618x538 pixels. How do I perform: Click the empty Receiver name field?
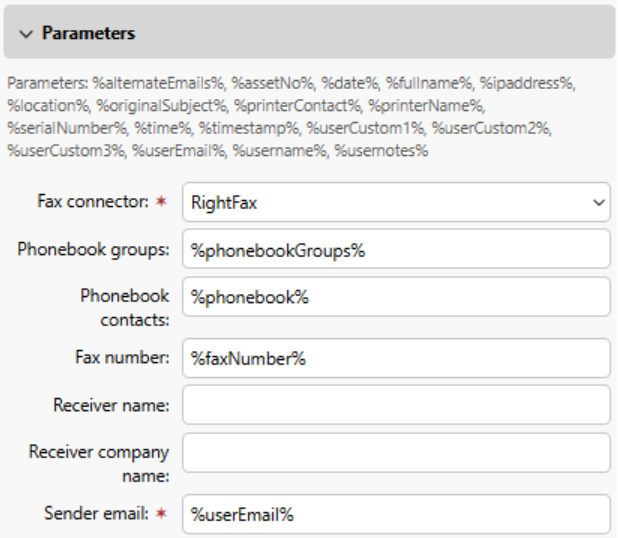coord(396,405)
